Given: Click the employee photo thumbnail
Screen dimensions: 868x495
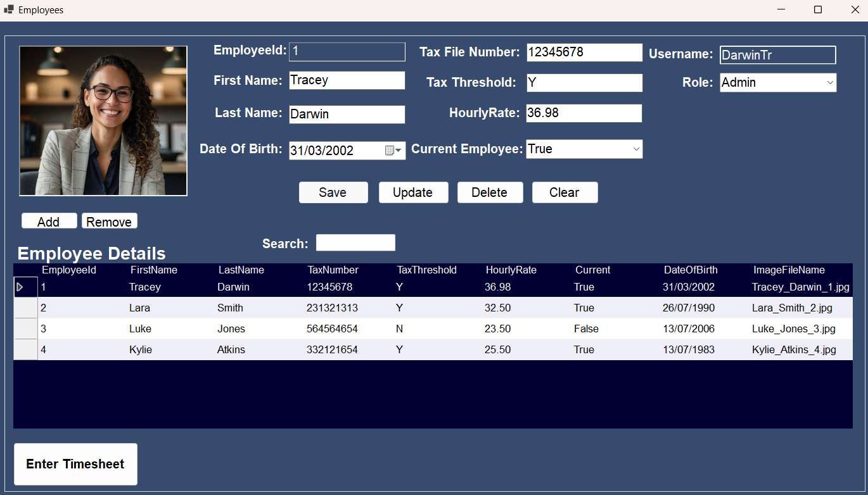Looking at the screenshot, I should click(x=103, y=121).
